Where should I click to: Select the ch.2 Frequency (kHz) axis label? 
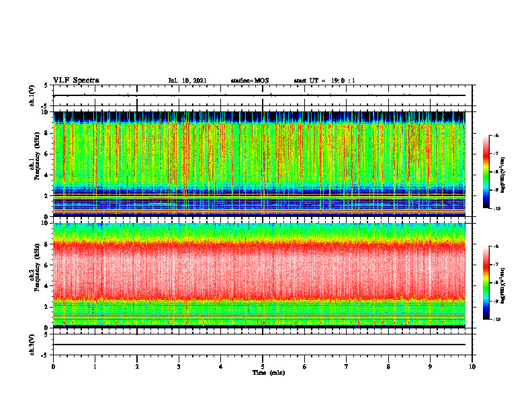(34, 267)
